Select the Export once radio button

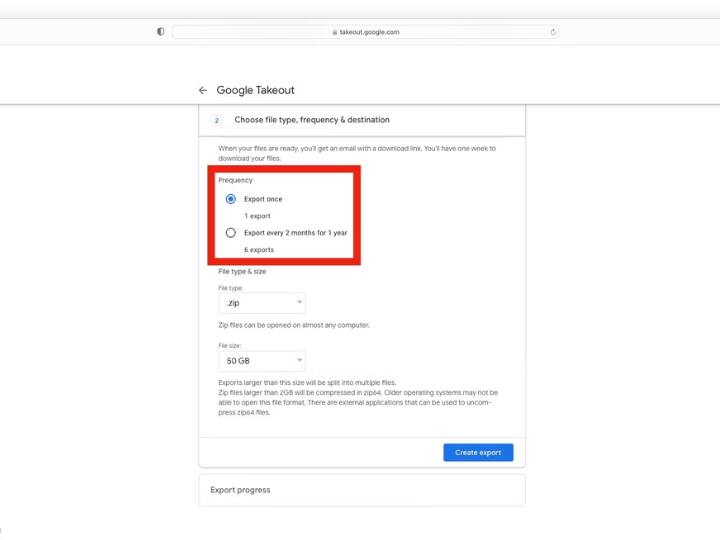tap(231, 199)
